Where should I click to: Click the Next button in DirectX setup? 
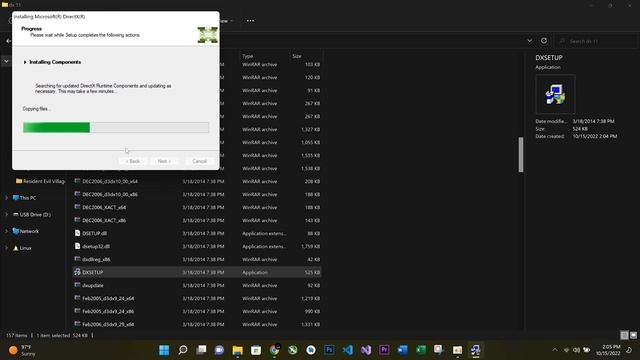tap(164, 161)
